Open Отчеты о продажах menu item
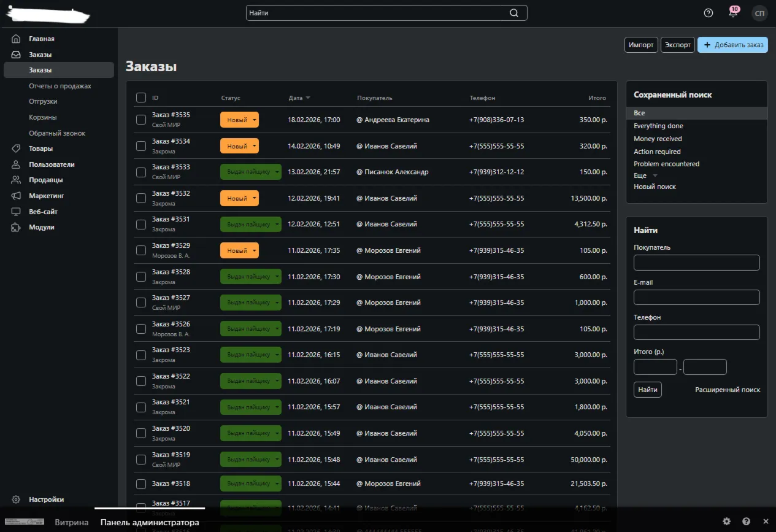This screenshot has width=776, height=532. coord(60,86)
